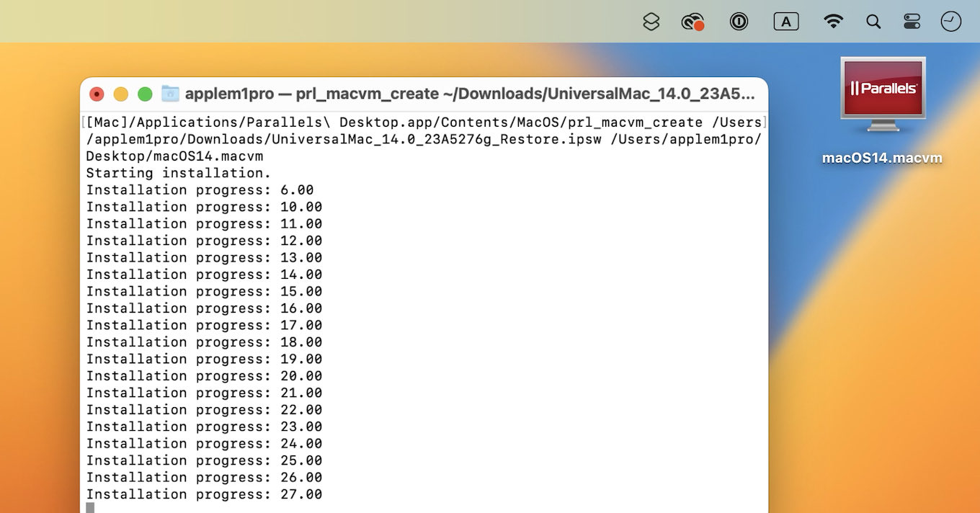Select the 'Installation progress: 6.00' line

point(200,189)
